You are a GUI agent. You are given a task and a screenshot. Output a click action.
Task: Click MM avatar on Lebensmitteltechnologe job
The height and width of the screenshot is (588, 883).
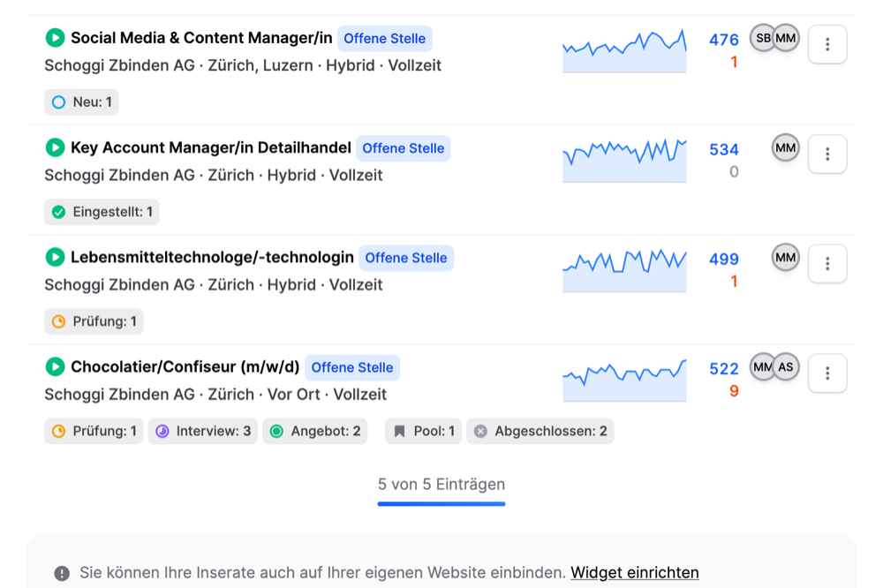786,258
